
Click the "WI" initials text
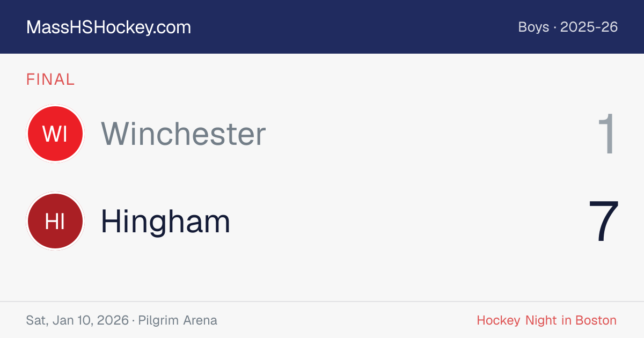coord(55,134)
